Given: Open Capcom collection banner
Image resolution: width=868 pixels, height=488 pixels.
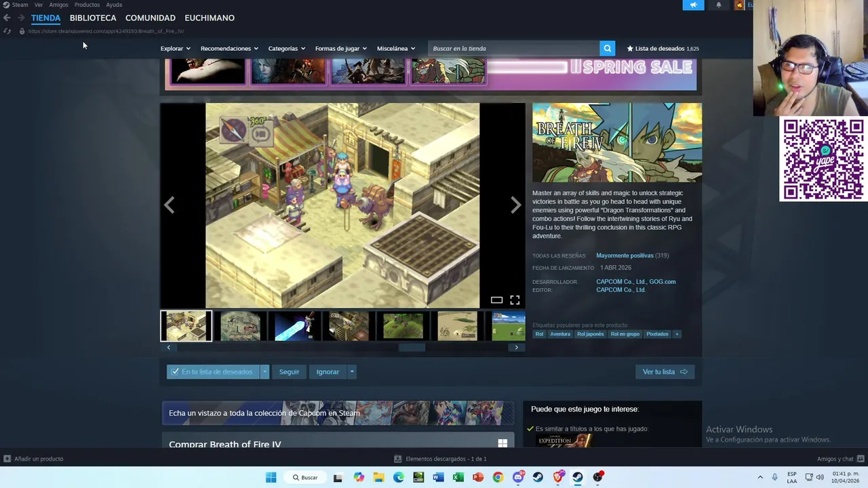Looking at the screenshot, I should [x=338, y=413].
